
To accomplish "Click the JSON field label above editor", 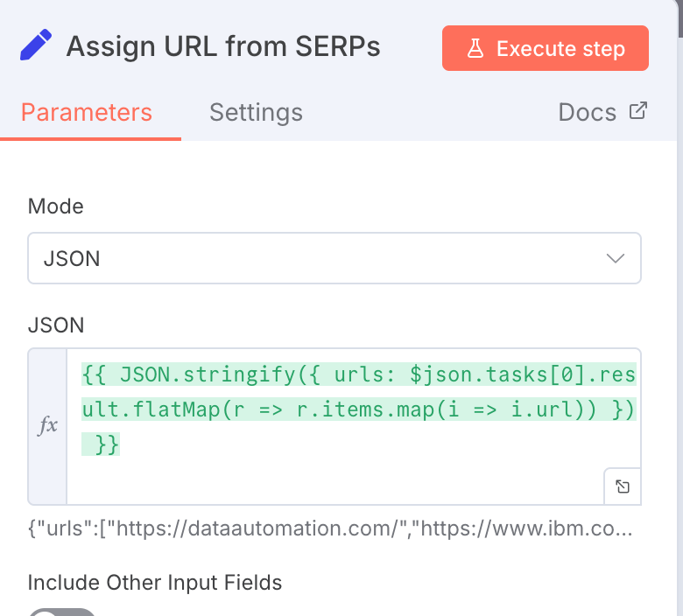I will [x=56, y=325].
